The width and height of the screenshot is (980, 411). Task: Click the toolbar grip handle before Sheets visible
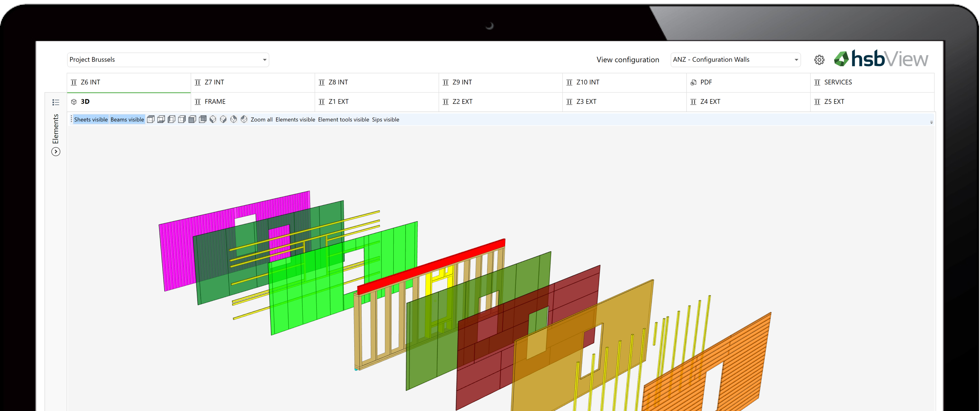(x=71, y=120)
